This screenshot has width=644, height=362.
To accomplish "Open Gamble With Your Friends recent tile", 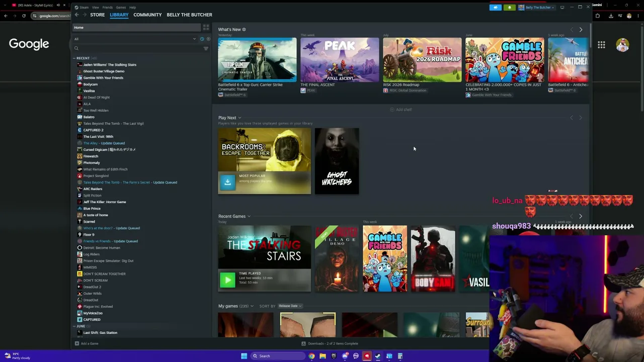I will coord(385,258).
